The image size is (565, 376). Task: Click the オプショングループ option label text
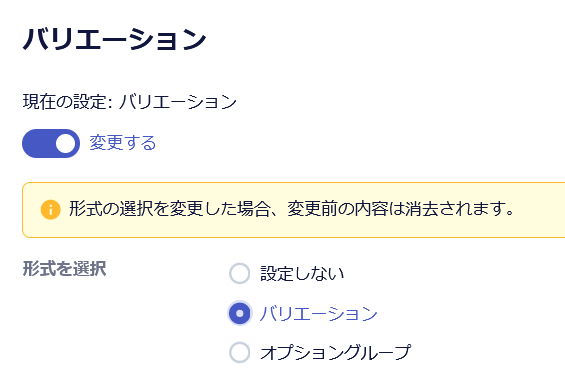tap(335, 352)
